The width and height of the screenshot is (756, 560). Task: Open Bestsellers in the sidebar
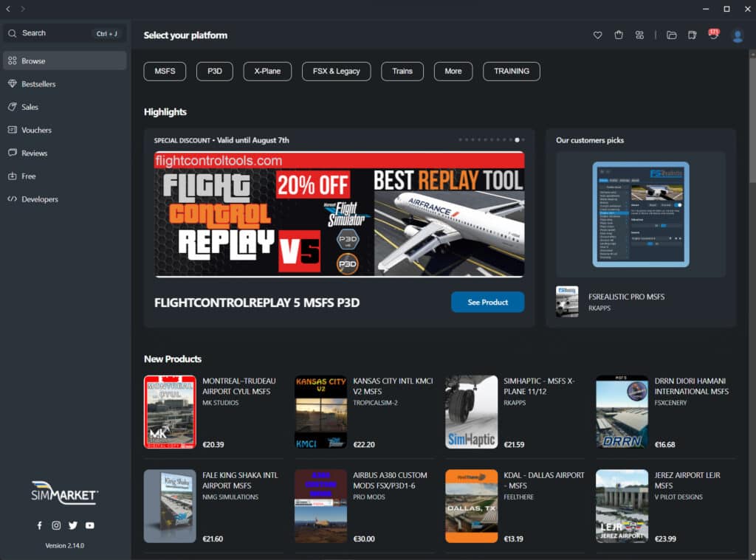click(38, 84)
